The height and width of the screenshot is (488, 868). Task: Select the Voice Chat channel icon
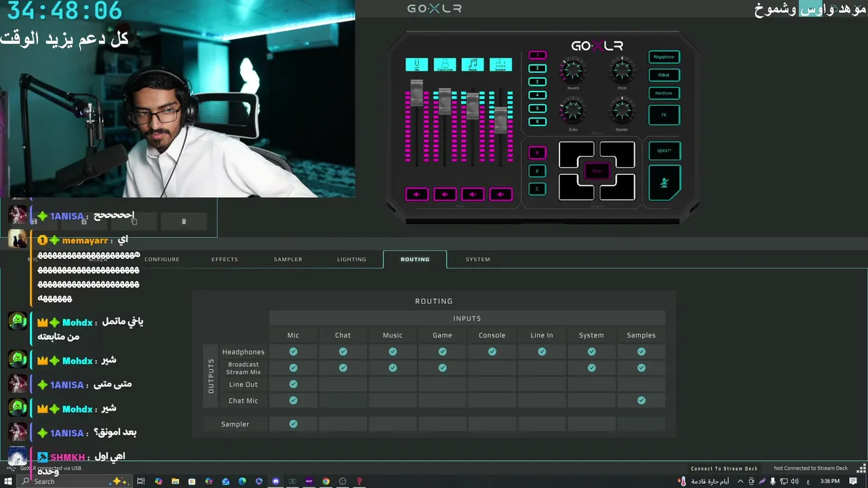coord(445,64)
